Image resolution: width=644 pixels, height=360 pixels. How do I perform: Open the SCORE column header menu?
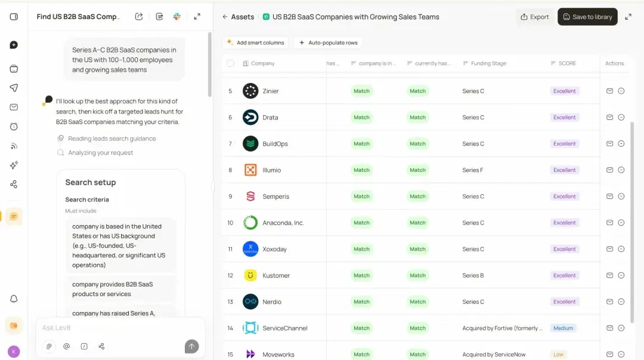coord(563,63)
